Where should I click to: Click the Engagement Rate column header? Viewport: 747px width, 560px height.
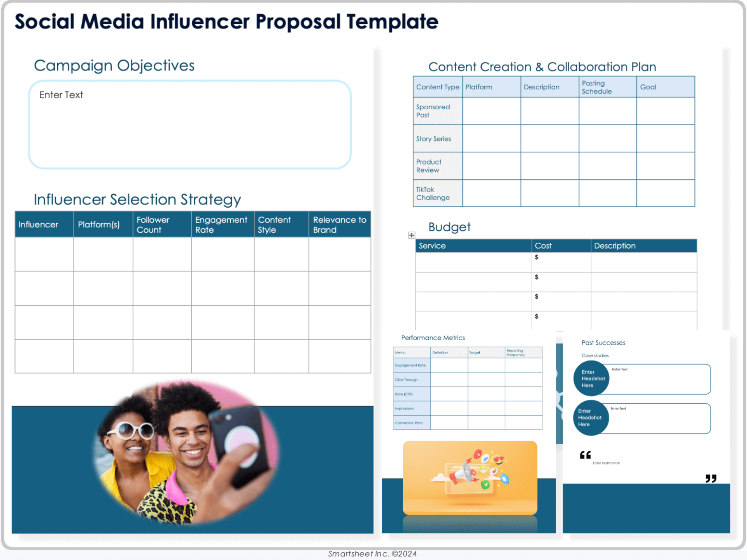point(223,224)
